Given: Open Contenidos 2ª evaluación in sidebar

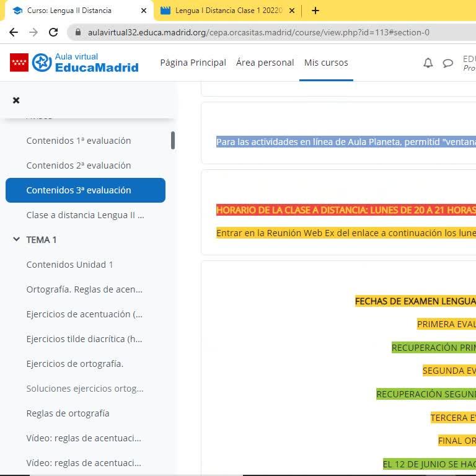Looking at the screenshot, I should click(79, 165).
